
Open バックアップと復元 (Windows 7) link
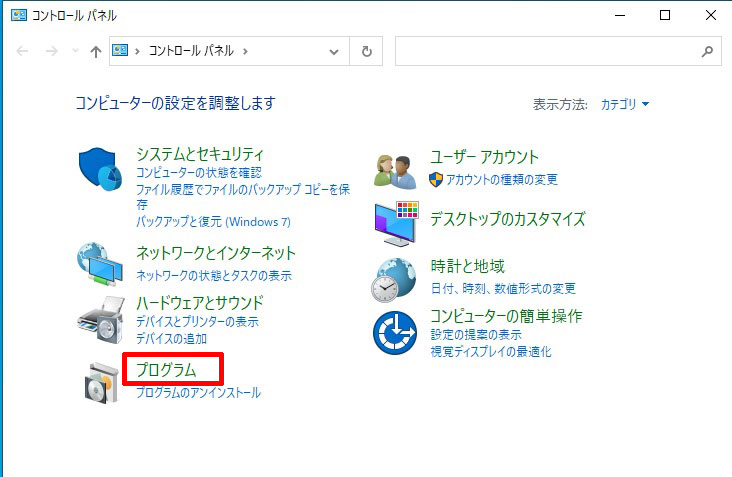coord(213,219)
